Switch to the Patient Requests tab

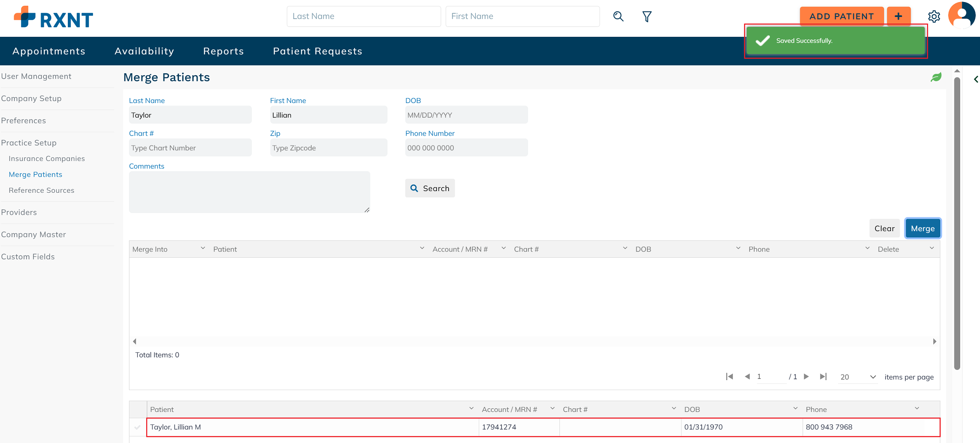(317, 51)
